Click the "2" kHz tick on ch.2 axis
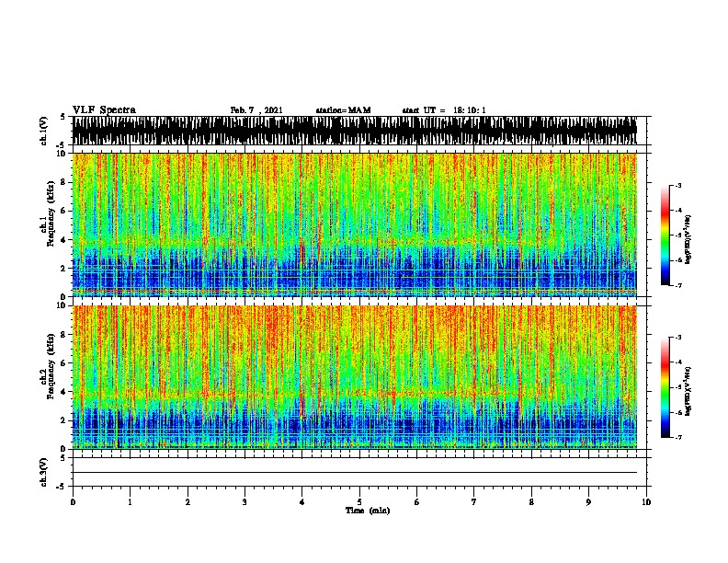Screen dimensions: 728x563 (63, 420)
